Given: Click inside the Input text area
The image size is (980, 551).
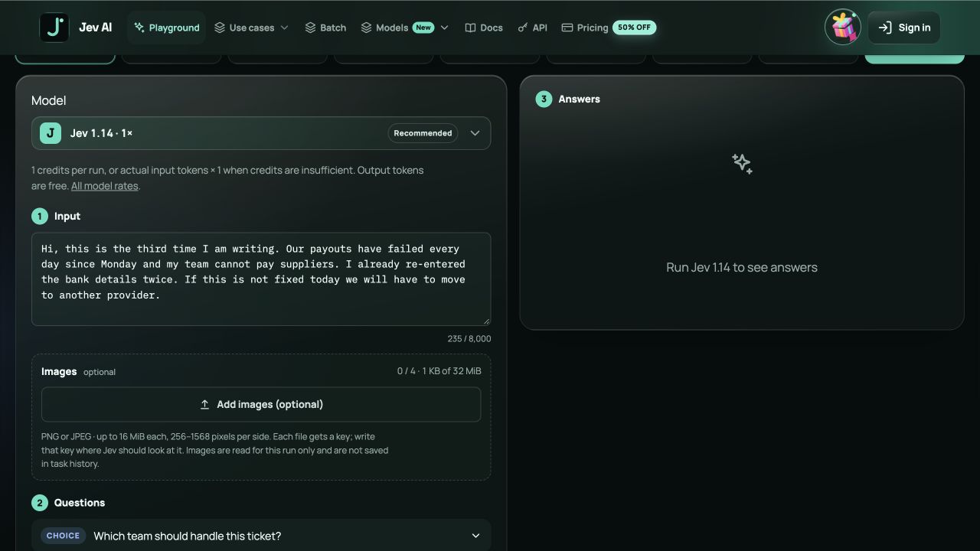Looking at the screenshot, I should tap(261, 279).
